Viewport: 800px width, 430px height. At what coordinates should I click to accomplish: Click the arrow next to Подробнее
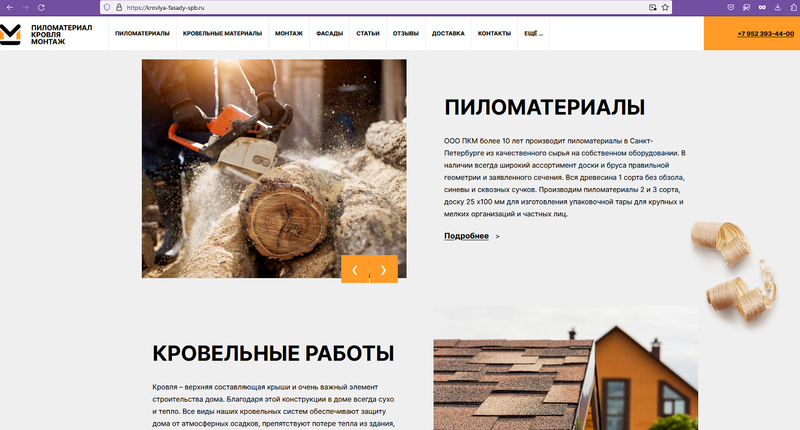point(497,236)
